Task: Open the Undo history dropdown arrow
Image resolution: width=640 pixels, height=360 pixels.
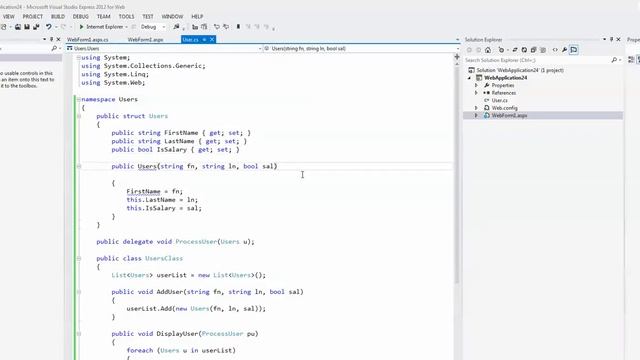Action: 56,27
